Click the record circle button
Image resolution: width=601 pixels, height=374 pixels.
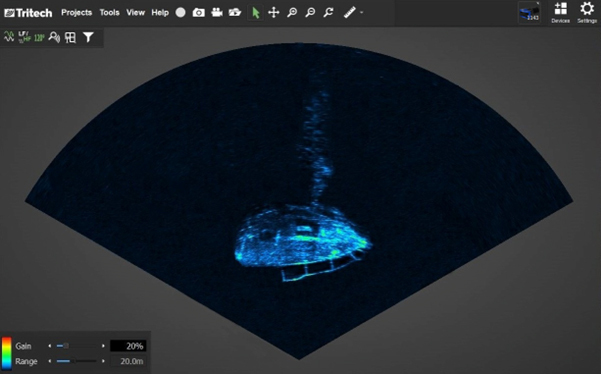[x=181, y=13]
